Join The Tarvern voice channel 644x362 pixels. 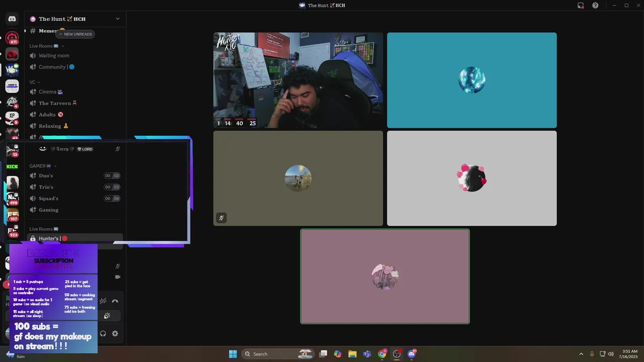pos(74,103)
